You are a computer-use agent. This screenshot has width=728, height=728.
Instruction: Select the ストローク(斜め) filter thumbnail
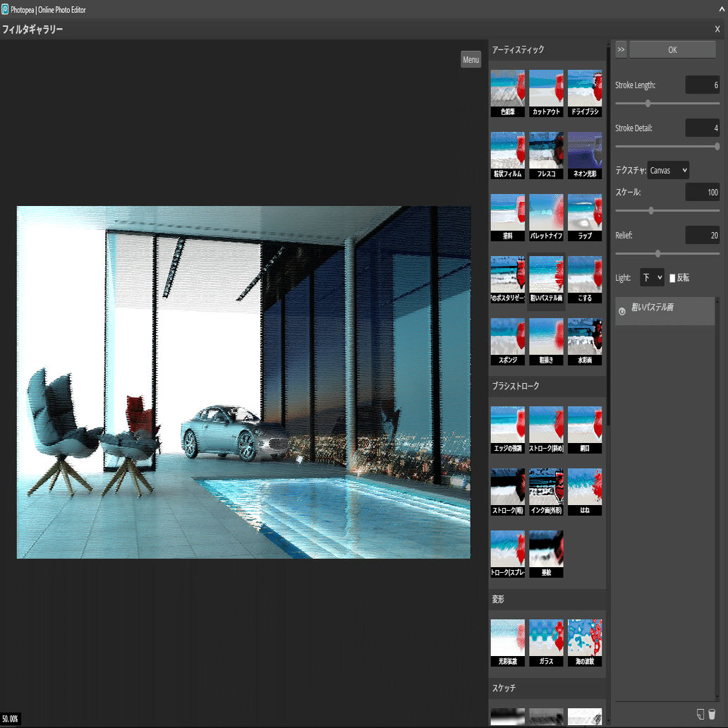pyautogui.click(x=546, y=430)
